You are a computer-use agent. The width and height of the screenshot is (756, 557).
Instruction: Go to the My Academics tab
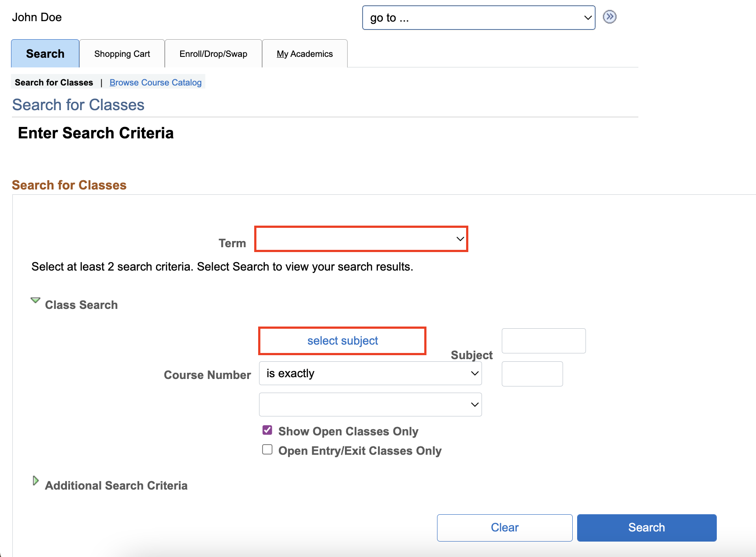coord(304,54)
